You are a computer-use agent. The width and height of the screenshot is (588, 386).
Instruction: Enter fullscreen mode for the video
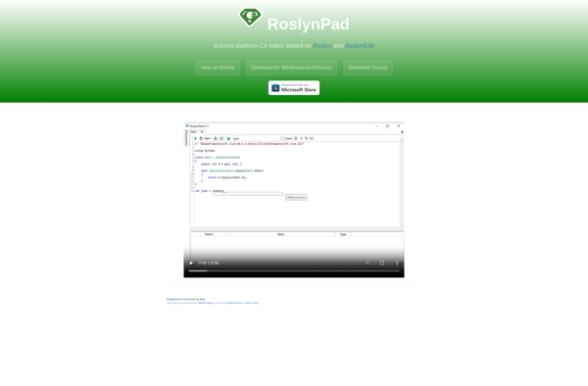pos(382,264)
